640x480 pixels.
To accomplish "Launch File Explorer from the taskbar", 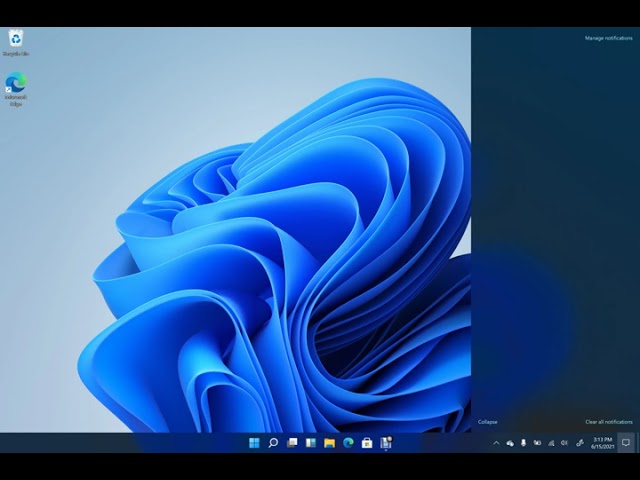I will [329, 443].
